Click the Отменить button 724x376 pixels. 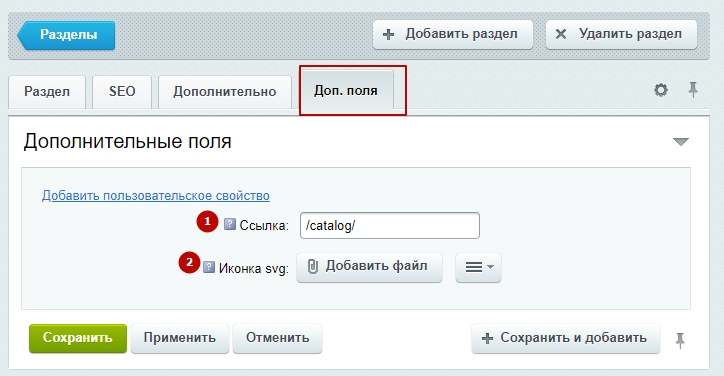click(x=278, y=338)
